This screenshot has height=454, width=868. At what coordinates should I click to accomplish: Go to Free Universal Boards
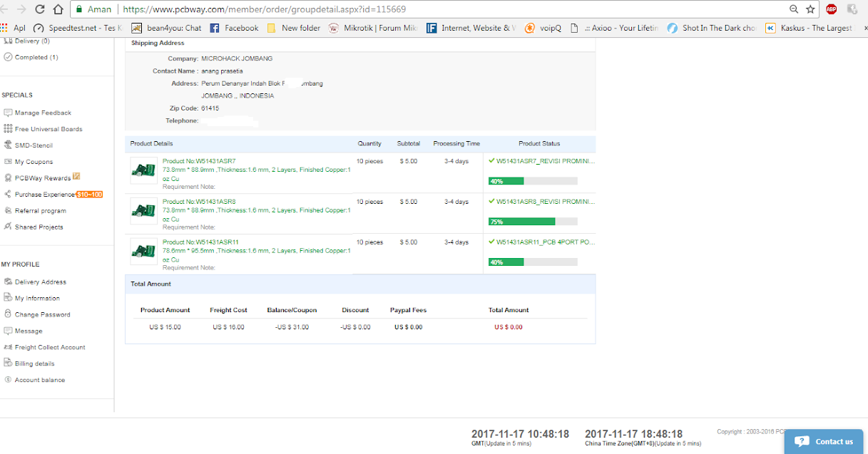(x=48, y=129)
